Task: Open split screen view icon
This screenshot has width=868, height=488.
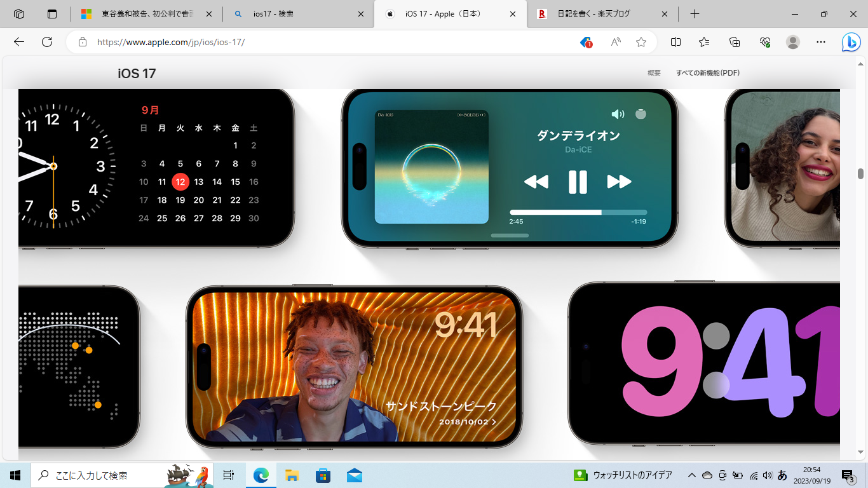Action: tap(675, 42)
